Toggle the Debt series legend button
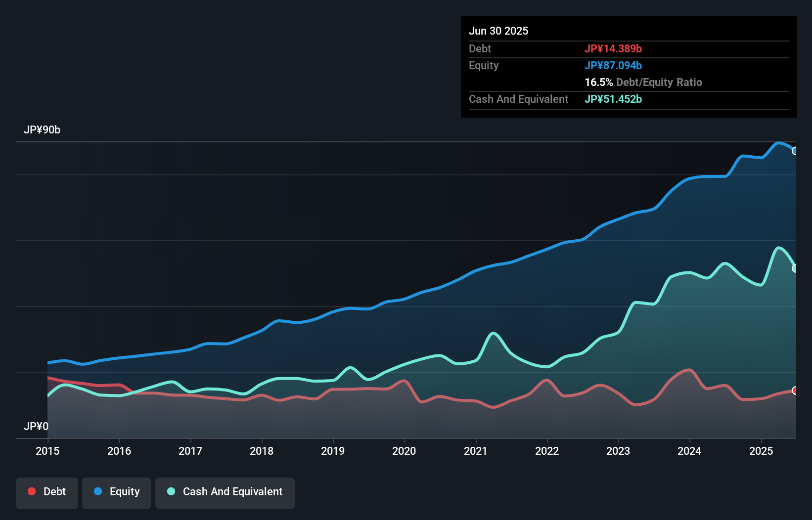 coord(47,493)
